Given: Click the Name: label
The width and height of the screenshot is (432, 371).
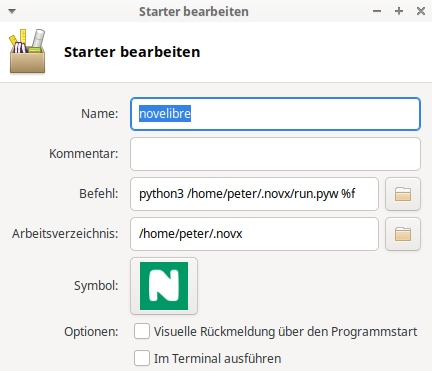Looking at the screenshot, I should tap(100, 114).
